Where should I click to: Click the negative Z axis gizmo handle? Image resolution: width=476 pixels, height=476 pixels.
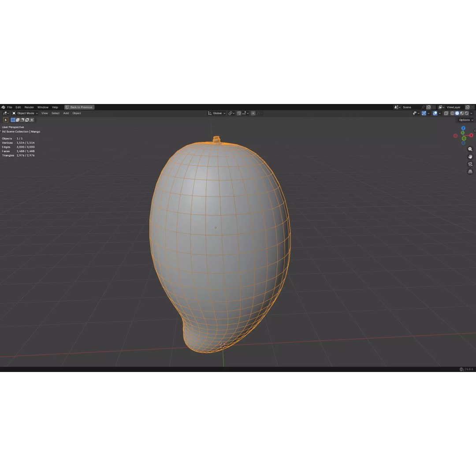click(x=463, y=143)
